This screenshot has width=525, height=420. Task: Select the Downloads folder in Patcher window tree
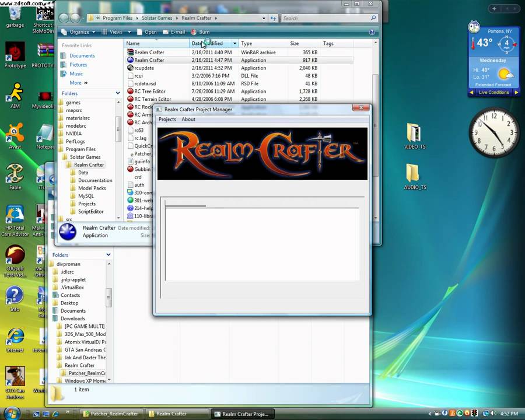[x=73, y=318]
